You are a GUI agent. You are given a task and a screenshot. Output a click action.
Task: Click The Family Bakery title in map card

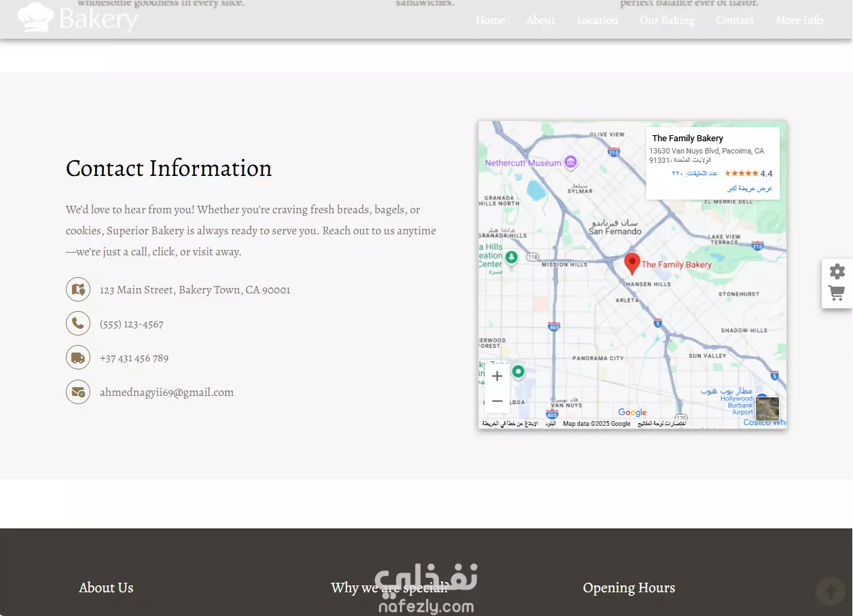tap(687, 139)
